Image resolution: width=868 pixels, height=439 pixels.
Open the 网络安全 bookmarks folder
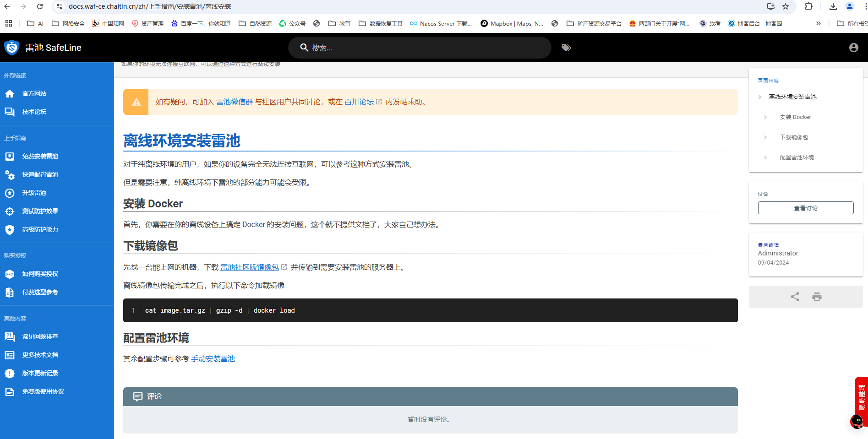(x=68, y=23)
